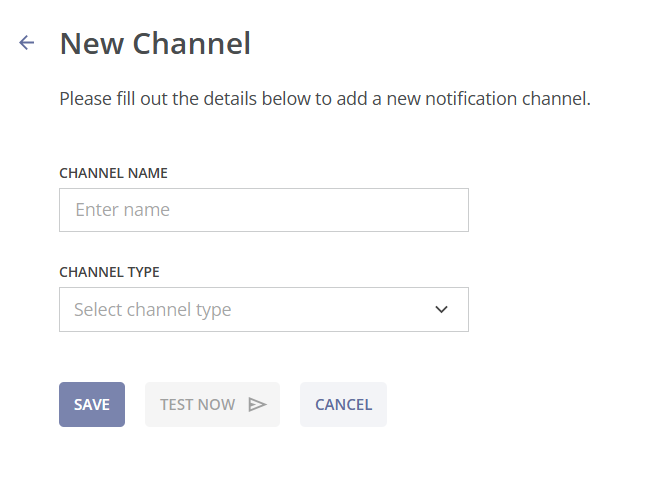The width and height of the screenshot is (651, 482).
Task: Open the Select channel type dropdown
Action: 264,309
